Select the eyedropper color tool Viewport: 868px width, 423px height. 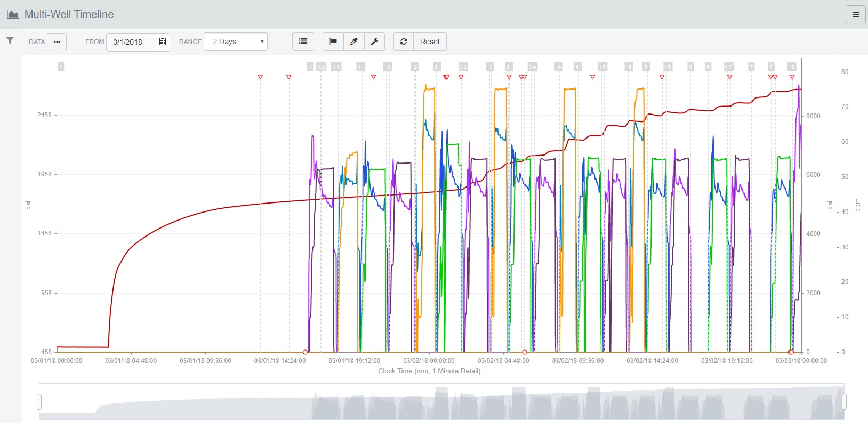353,42
